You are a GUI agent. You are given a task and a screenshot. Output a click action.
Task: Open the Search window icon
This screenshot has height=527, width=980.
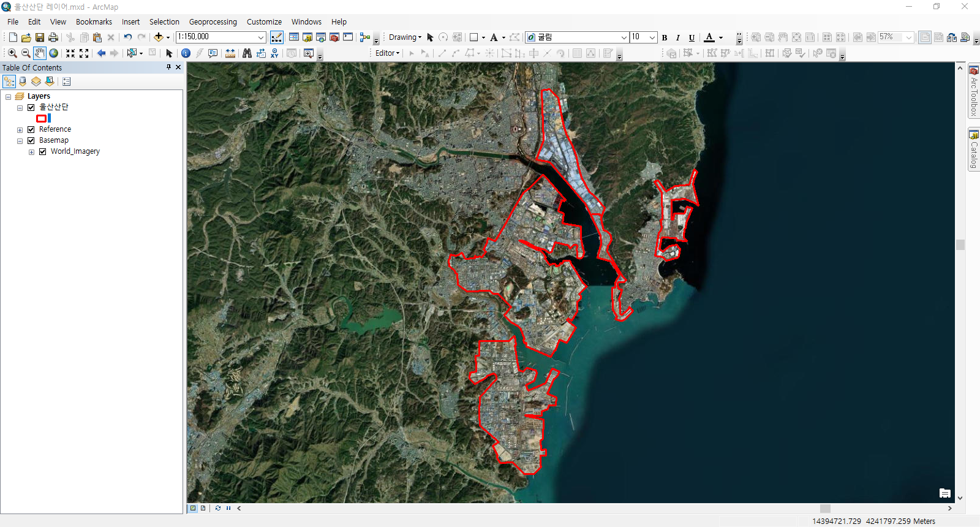[321, 37]
